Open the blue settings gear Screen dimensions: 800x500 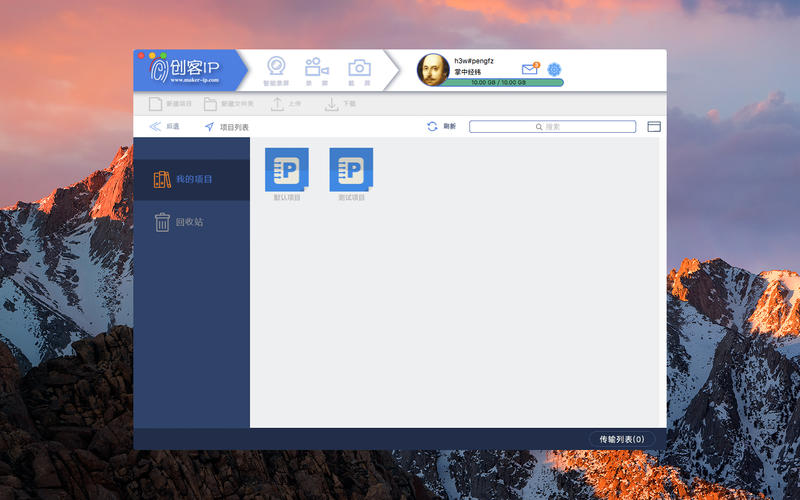554,69
